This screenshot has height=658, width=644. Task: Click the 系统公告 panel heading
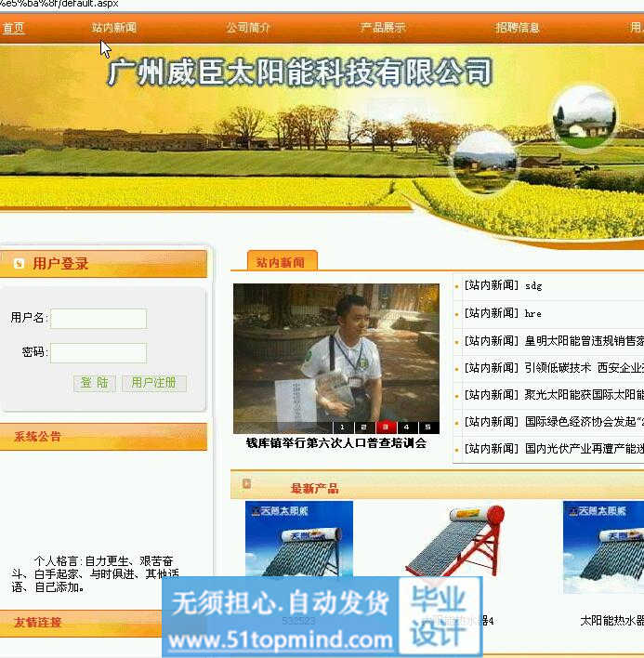tap(38, 437)
